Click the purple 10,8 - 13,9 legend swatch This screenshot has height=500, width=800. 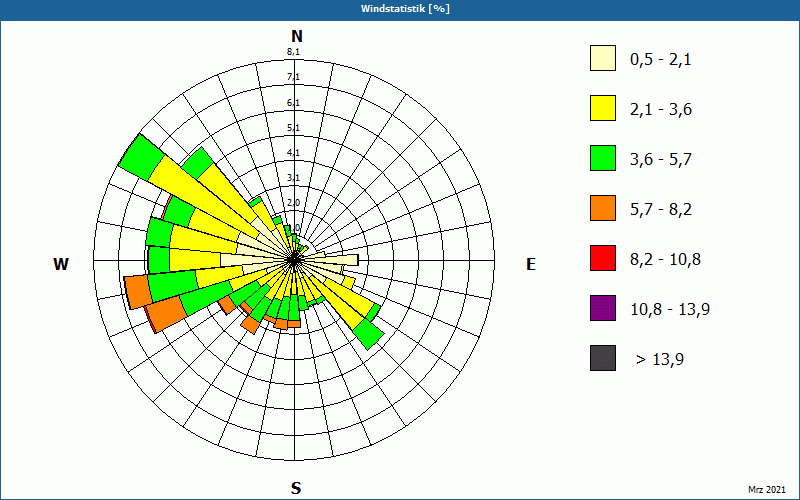(x=603, y=308)
